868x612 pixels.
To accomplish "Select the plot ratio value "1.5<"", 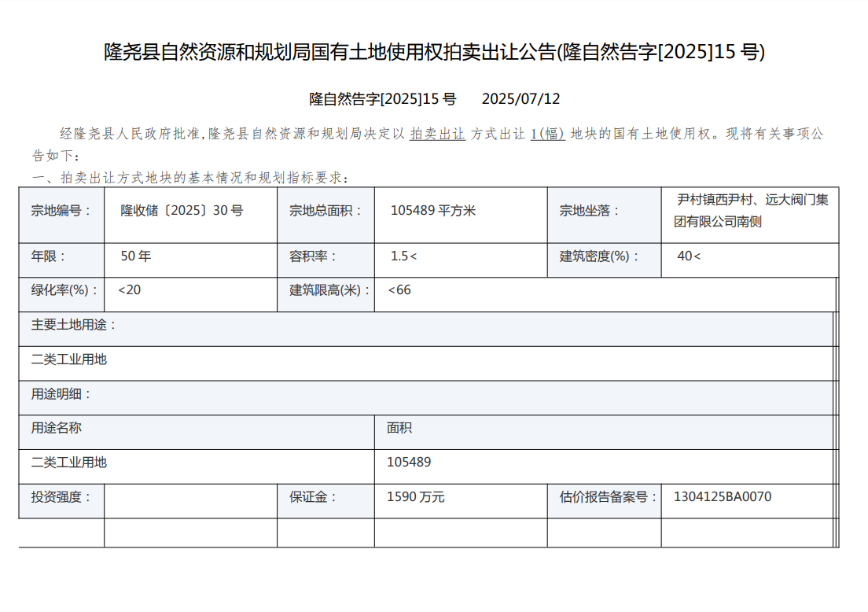I will pos(403,256).
